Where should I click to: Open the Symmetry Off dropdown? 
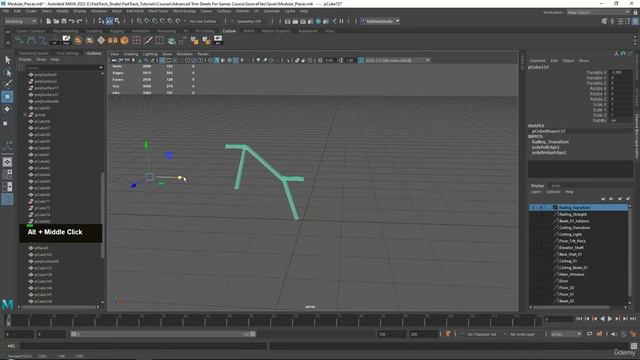(249, 21)
